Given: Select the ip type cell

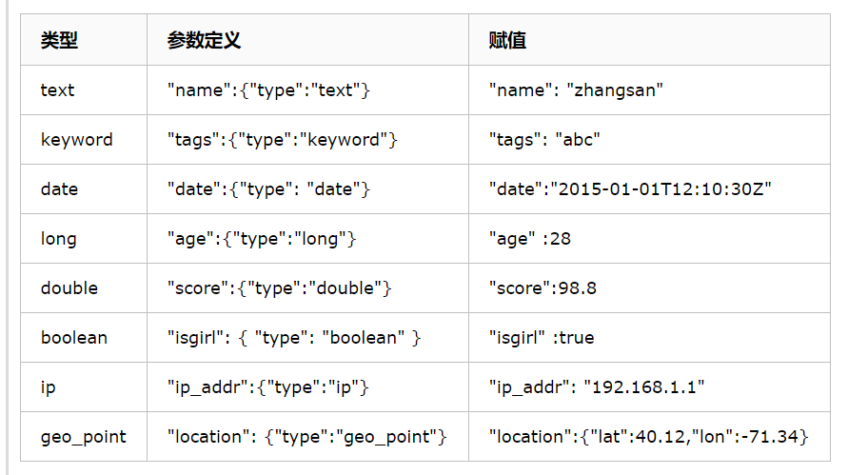Looking at the screenshot, I should point(84,387).
